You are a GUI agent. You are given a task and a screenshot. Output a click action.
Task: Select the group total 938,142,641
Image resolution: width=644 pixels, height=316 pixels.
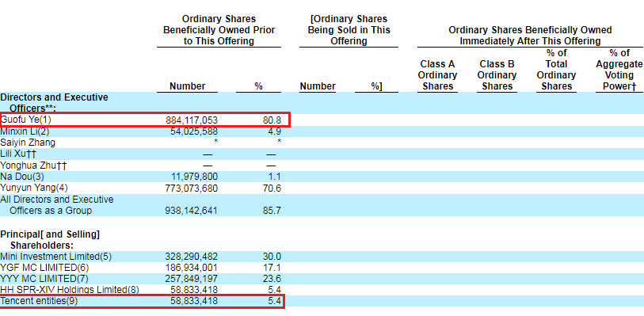click(x=192, y=211)
